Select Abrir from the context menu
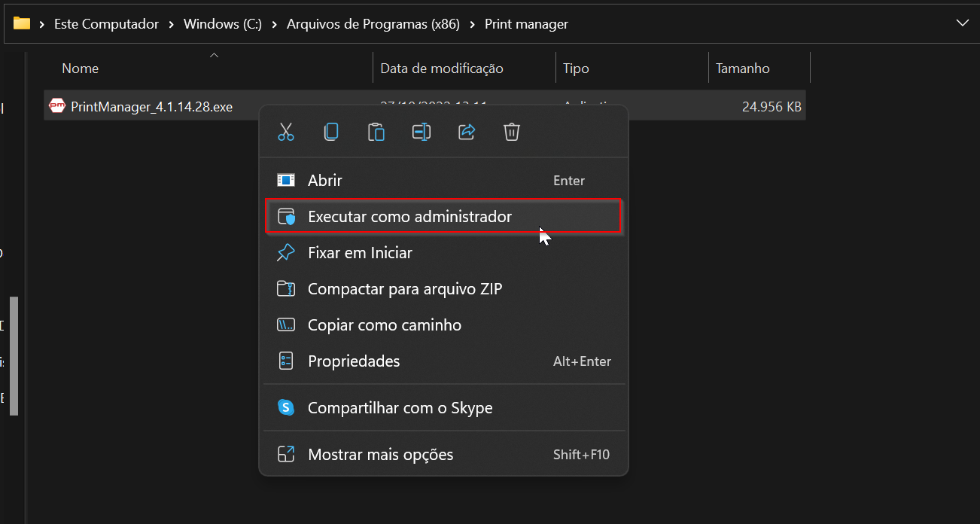The image size is (980, 524). 444,181
